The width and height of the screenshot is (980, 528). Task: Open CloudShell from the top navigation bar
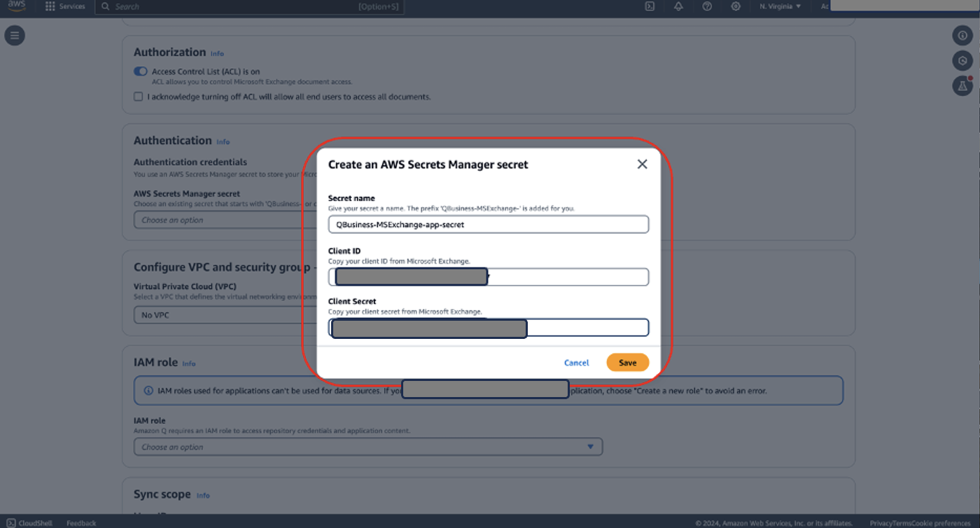(650, 7)
